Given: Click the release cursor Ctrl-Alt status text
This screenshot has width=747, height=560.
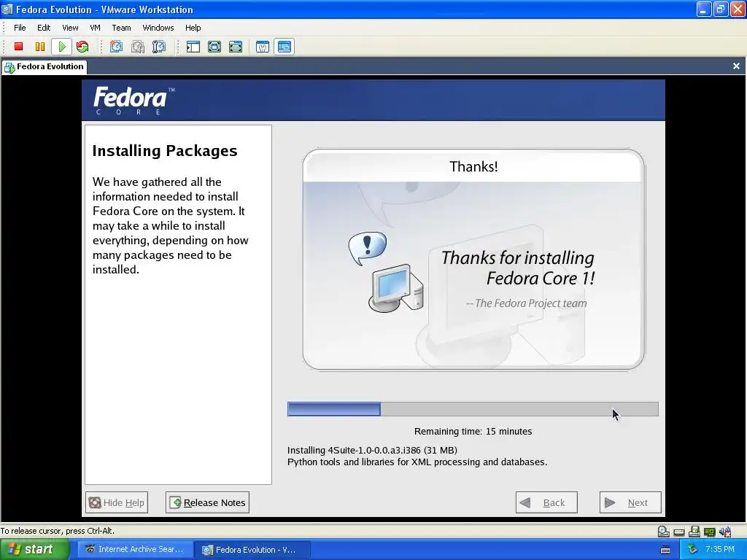Looking at the screenshot, I should point(57,531).
